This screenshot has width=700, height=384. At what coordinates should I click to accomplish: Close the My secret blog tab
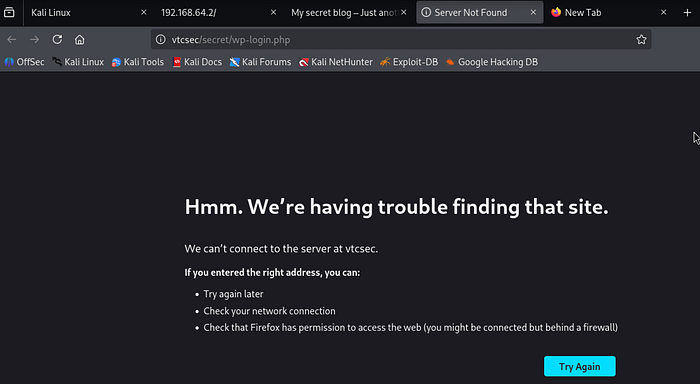click(x=404, y=13)
